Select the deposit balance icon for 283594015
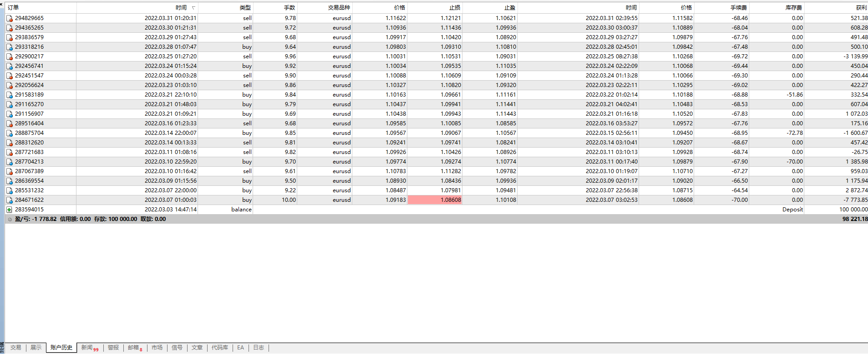Viewport: 868px width, 354px height. (9, 210)
